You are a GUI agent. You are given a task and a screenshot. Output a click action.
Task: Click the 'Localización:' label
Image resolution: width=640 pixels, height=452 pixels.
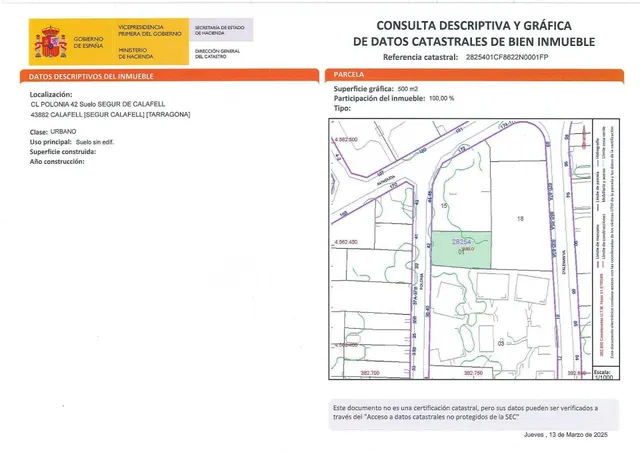point(51,95)
